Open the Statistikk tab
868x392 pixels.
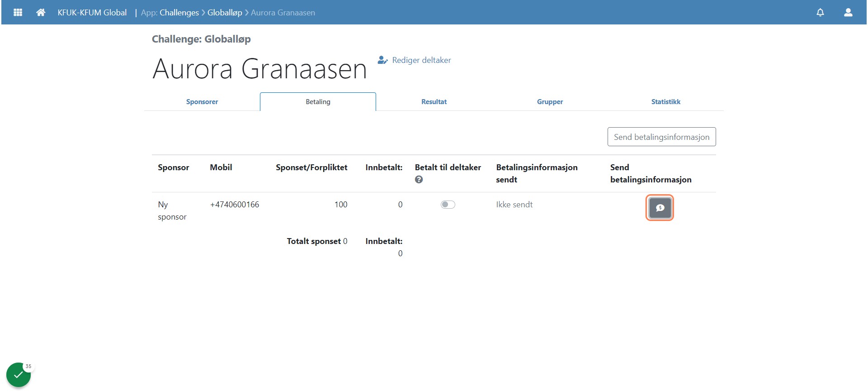[665, 102]
